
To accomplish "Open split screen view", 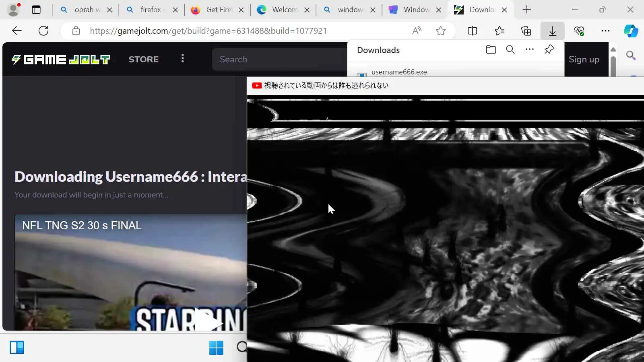I will [473, 31].
